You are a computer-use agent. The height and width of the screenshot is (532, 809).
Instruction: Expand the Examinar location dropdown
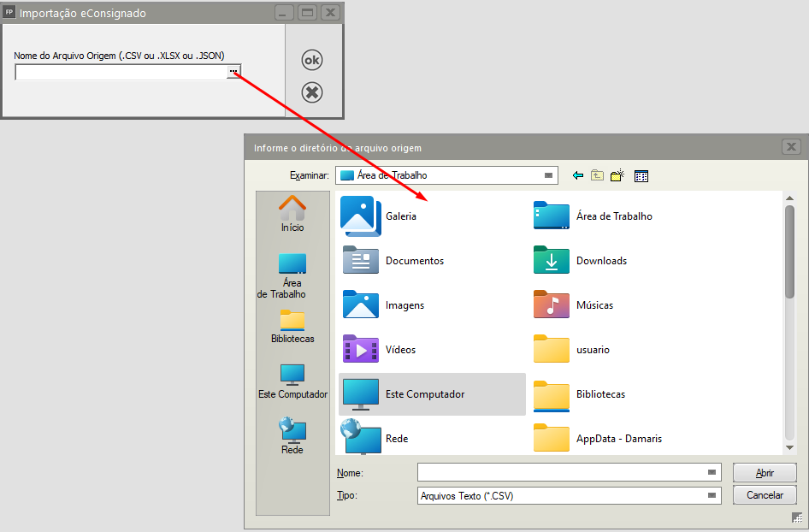tap(548, 175)
